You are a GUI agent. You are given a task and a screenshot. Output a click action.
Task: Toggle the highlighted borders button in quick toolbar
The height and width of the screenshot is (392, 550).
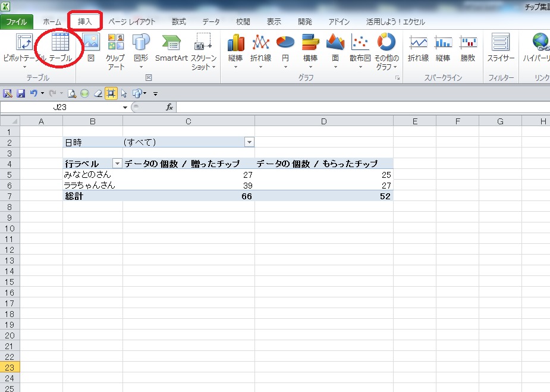click(x=111, y=93)
